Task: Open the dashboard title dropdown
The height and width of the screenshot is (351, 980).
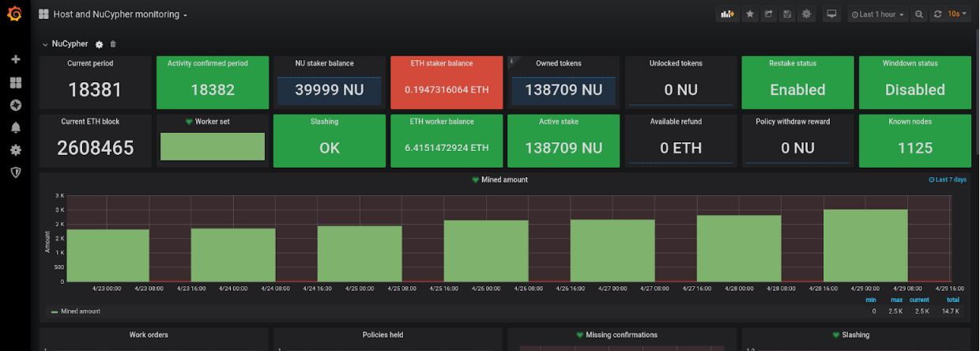Action: [x=120, y=14]
